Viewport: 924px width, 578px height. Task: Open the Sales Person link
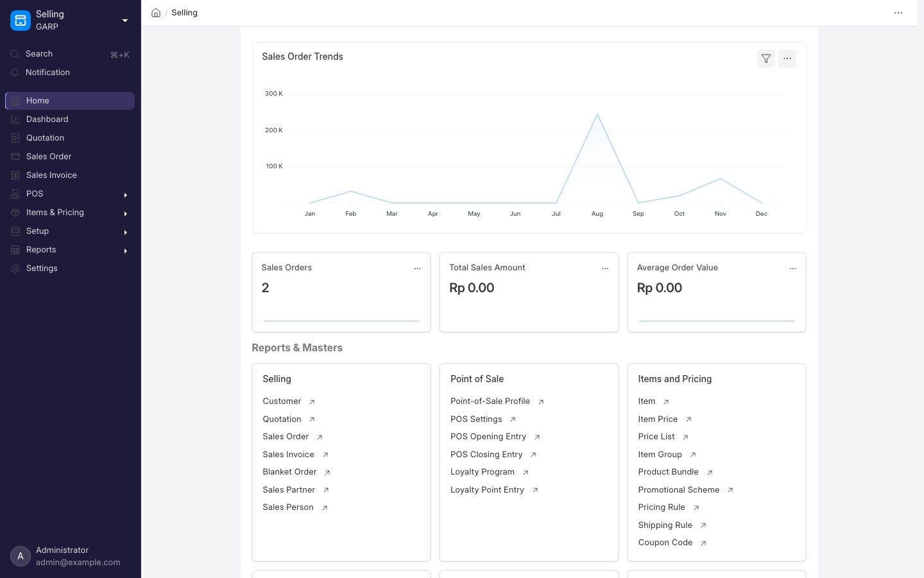pos(288,507)
